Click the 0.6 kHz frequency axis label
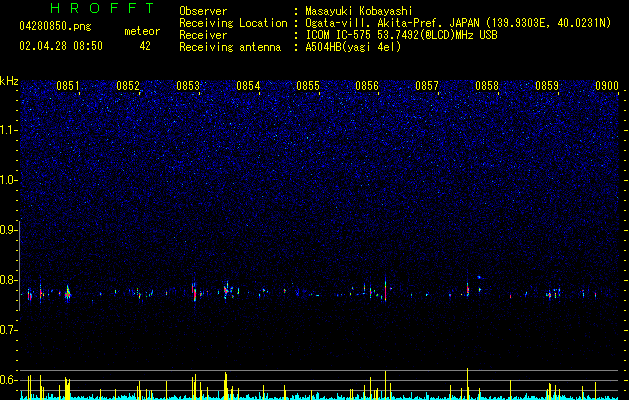Screen dimensions: 629x400 point(9,380)
